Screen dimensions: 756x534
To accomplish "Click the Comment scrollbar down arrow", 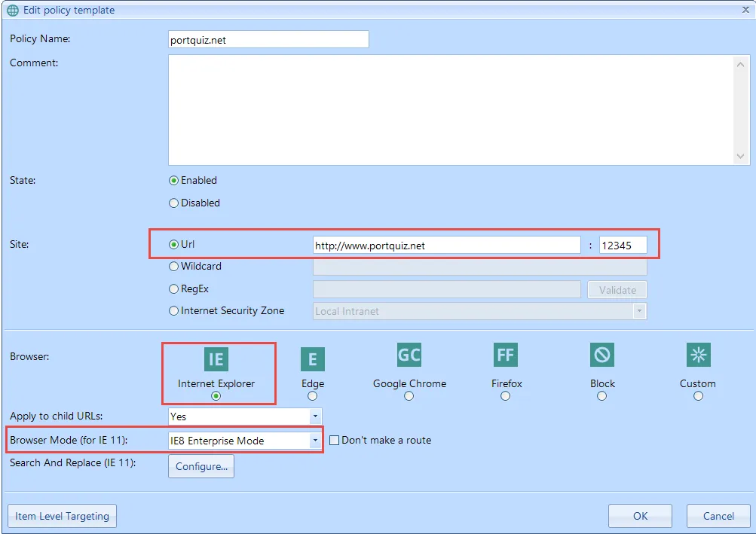I will [741, 156].
